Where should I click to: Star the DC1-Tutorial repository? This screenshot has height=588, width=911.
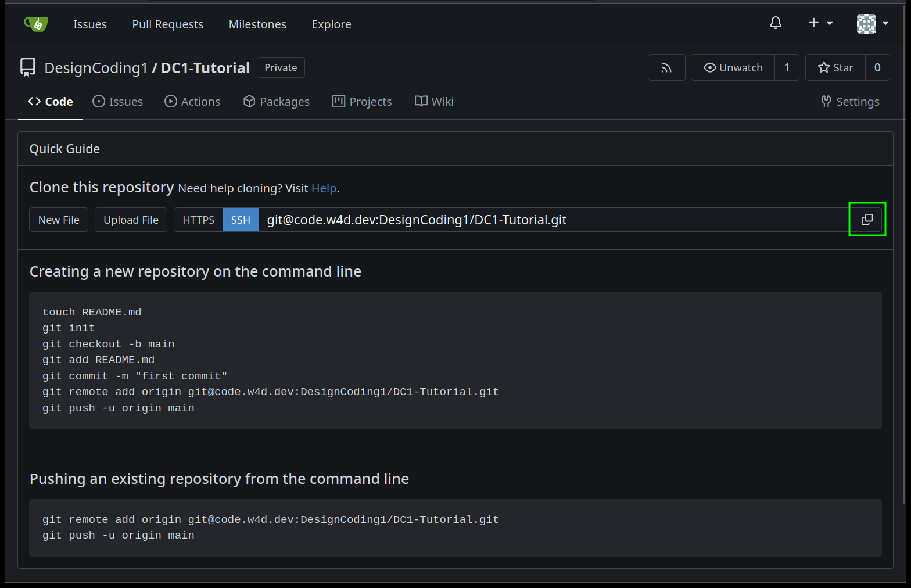click(835, 68)
